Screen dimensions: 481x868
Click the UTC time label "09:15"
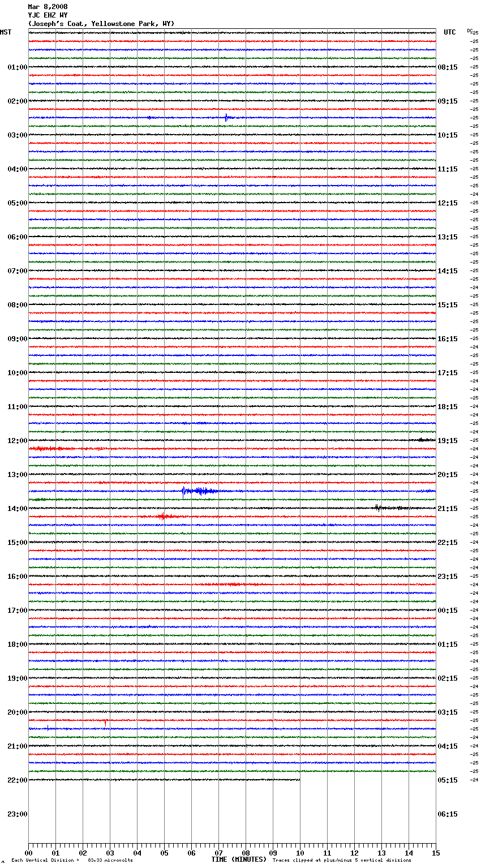448,101
